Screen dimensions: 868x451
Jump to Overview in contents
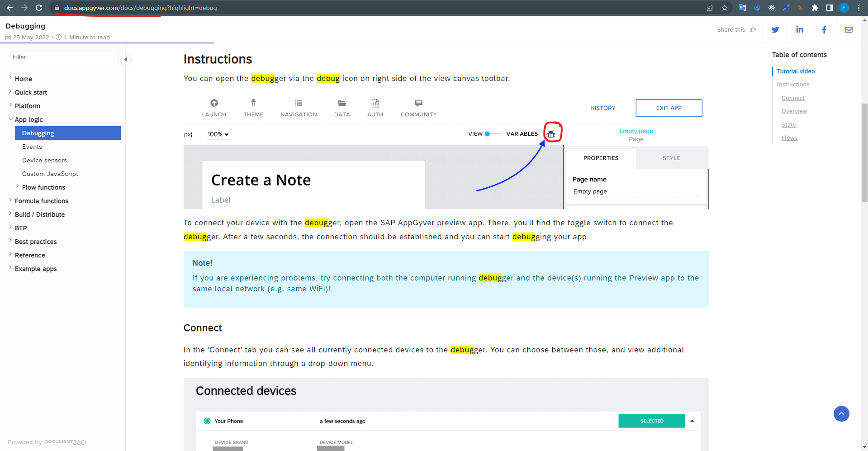(794, 111)
